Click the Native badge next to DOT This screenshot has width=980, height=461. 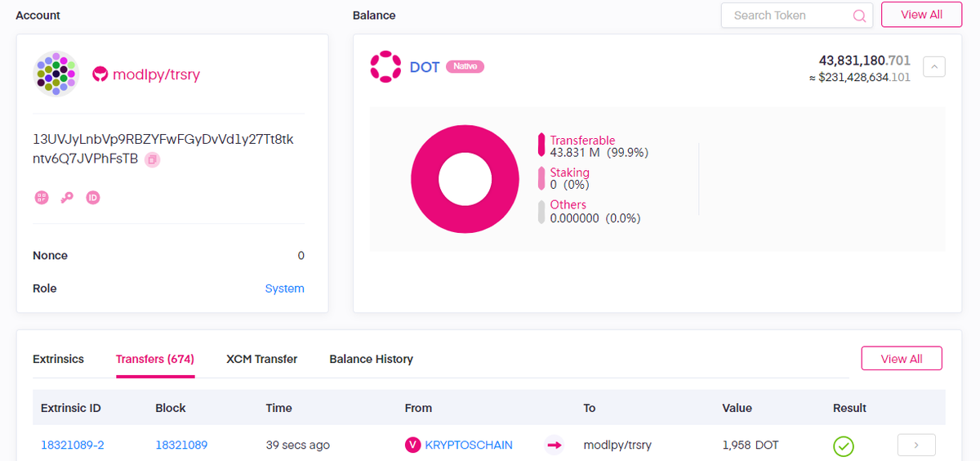pos(465,66)
